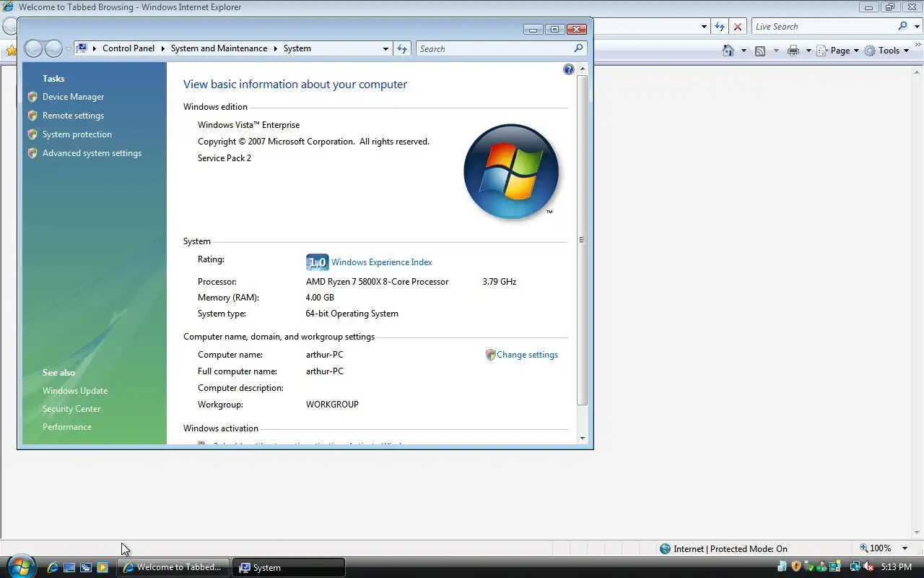Click the 100% zoom level button

pos(876,548)
